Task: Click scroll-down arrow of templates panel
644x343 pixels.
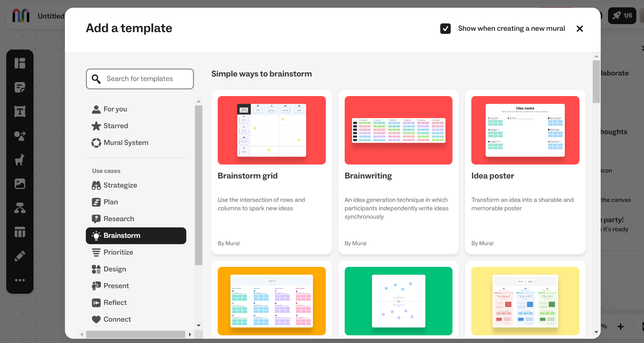Action: click(x=596, y=332)
